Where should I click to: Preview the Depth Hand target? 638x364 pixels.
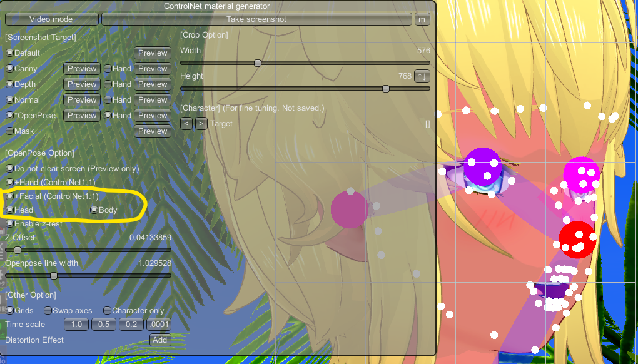click(x=153, y=84)
